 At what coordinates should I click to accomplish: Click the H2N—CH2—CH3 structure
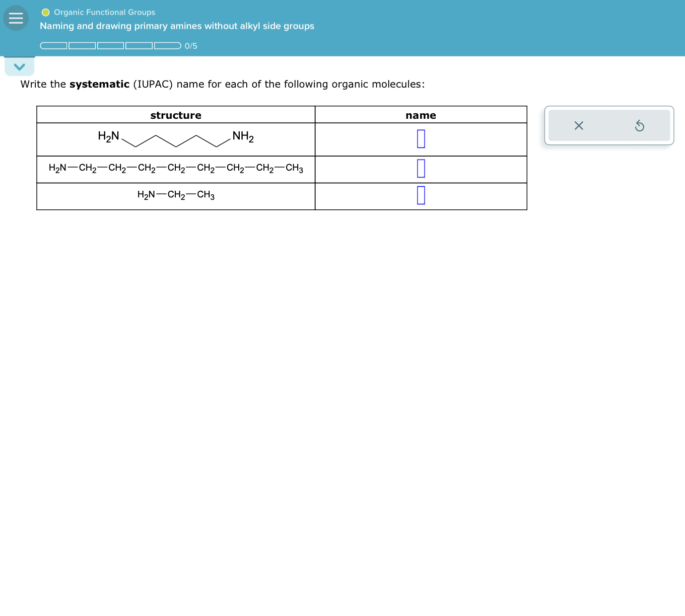[x=175, y=195]
